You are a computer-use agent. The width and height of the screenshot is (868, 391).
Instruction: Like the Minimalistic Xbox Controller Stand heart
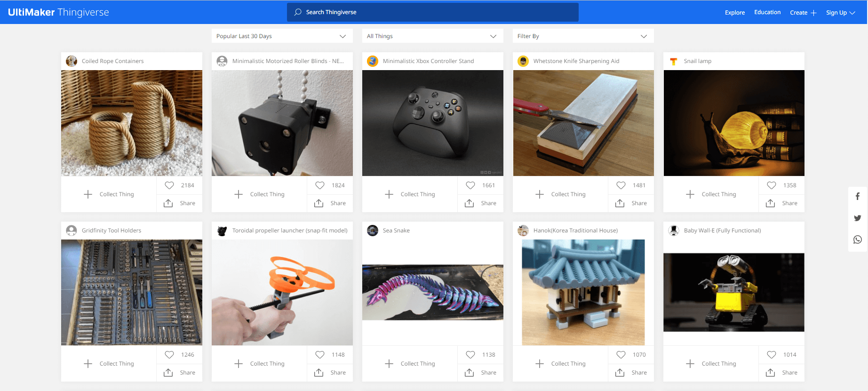pyautogui.click(x=470, y=185)
